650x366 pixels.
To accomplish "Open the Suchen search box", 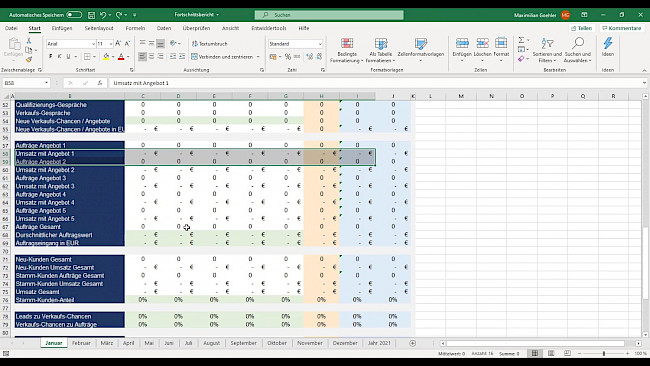I will pos(329,15).
